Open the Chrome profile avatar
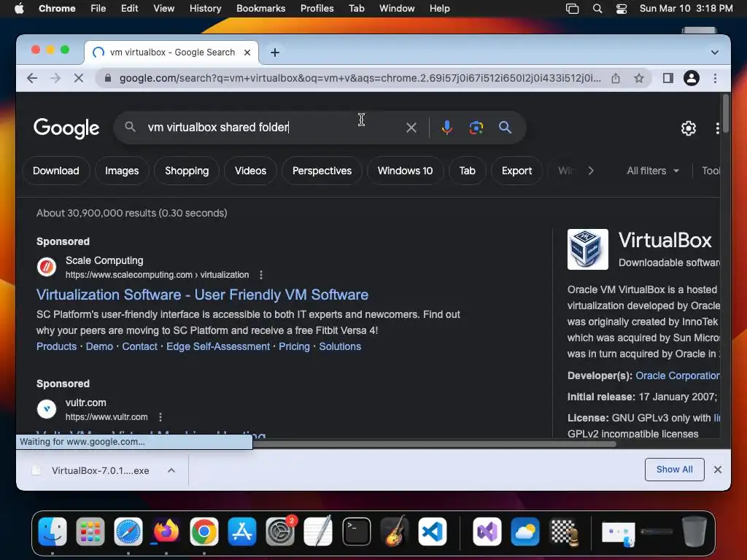Image resolution: width=747 pixels, height=560 pixels. coord(692,78)
